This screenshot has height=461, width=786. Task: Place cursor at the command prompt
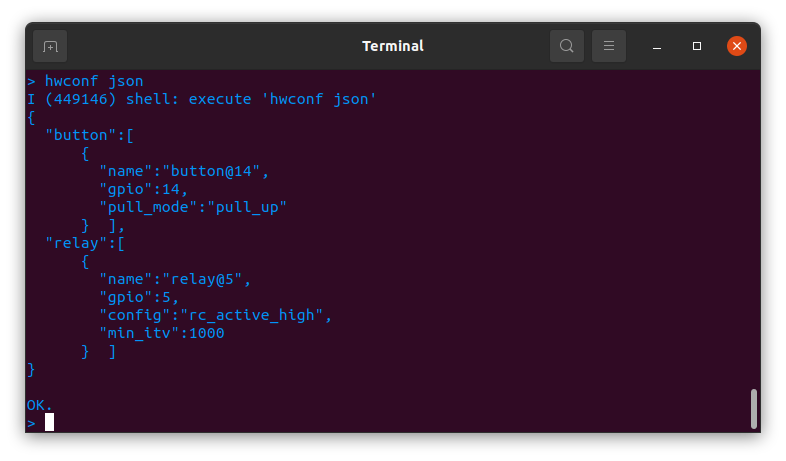pyautogui.click(x=49, y=422)
